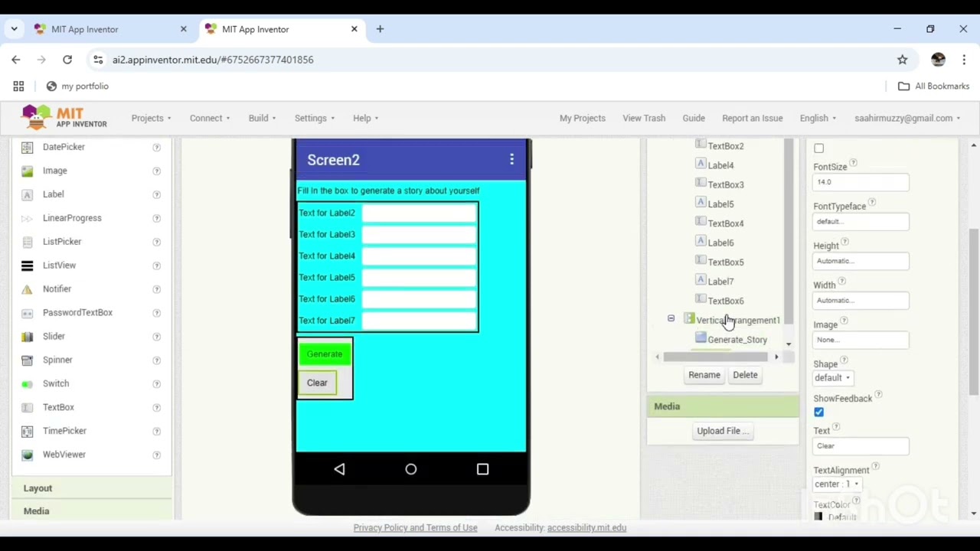980x551 pixels.
Task: Click the Height Automatic field
Action: pos(861,261)
